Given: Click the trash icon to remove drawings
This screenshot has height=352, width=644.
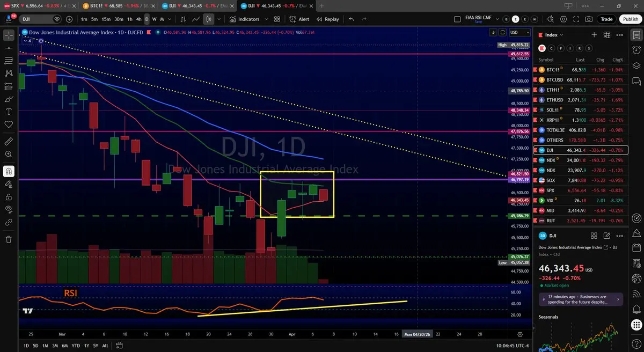Looking at the screenshot, I should tap(9, 239).
